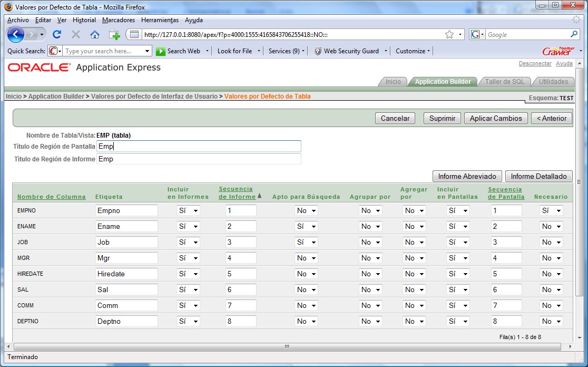Open EMPNO Incluir en Informes dropdown
Viewport: 588px width, 367px height.
(188, 210)
